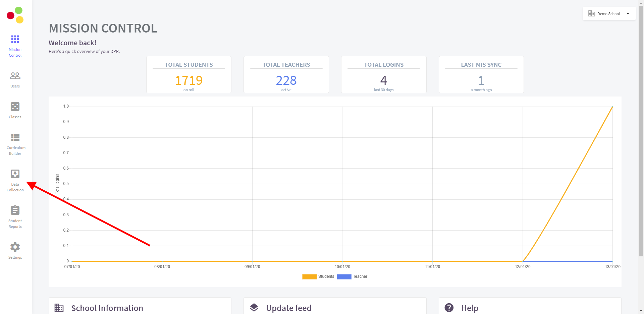Click the Mission Control grid icon
Screen dimensions: 644x314
click(x=15, y=39)
